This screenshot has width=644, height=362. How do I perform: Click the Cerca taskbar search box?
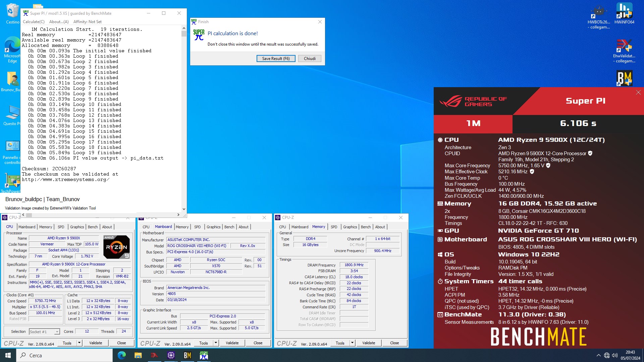pyautogui.click(x=64, y=355)
